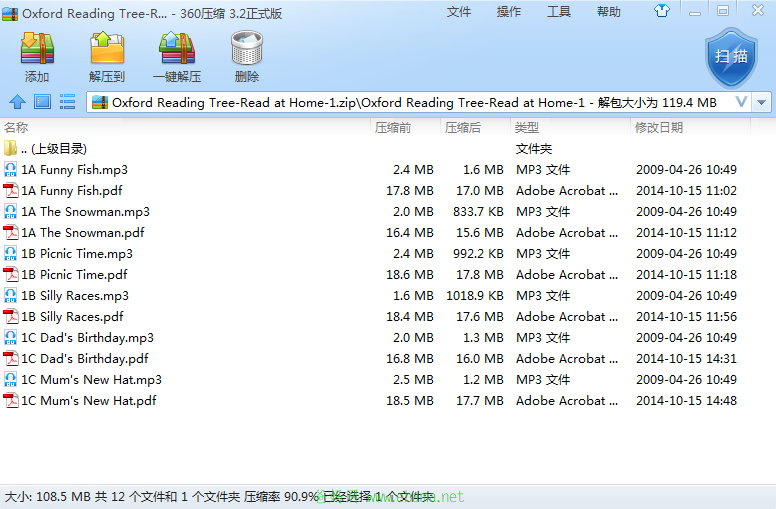The image size is (776, 509).
Task: Click the PDF icon of 1C Mum's New Hat.pdf
Action: point(10,401)
